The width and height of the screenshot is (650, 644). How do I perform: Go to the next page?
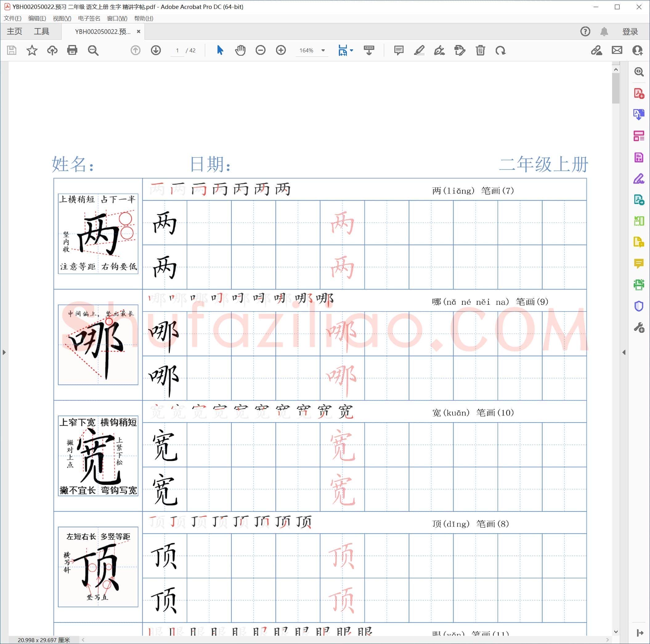point(156,51)
